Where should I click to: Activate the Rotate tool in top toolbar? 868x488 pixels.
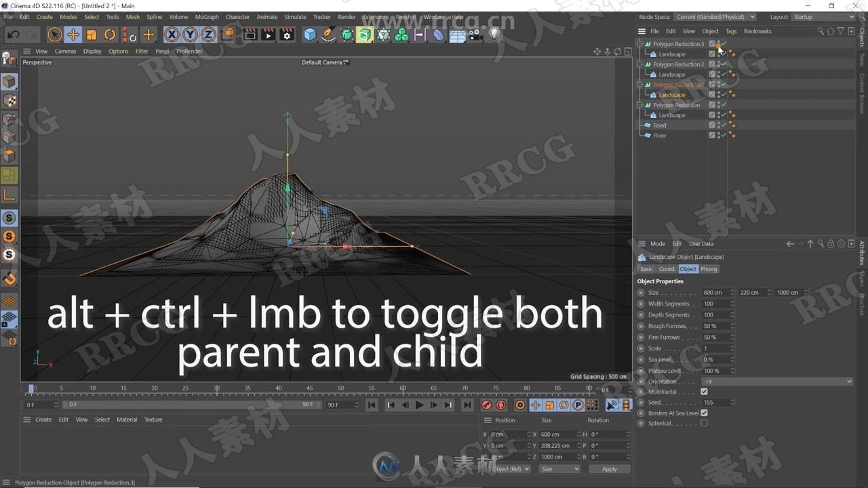click(x=110, y=35)
